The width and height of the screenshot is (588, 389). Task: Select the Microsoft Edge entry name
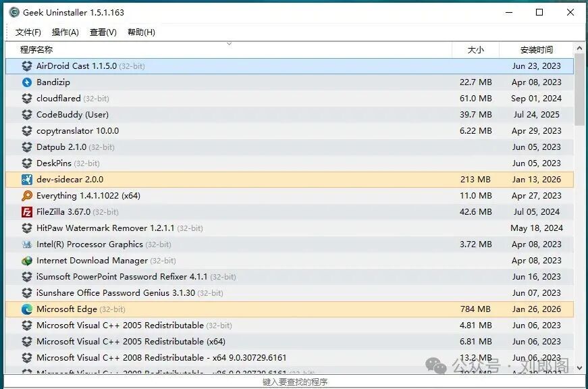[67, 309]
